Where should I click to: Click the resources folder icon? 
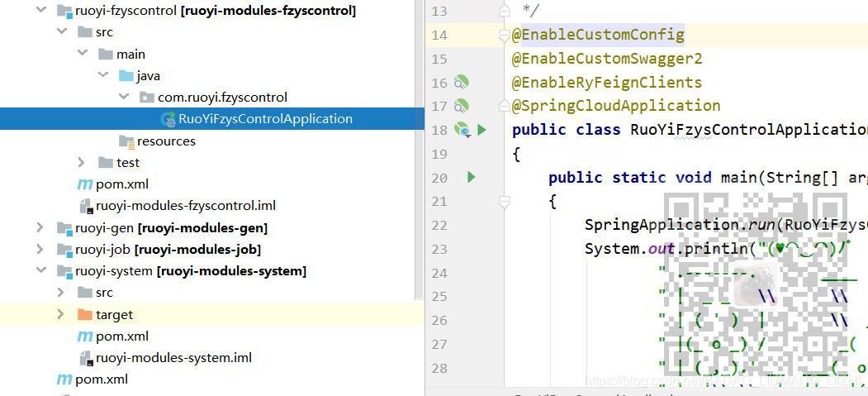[126, 141]
